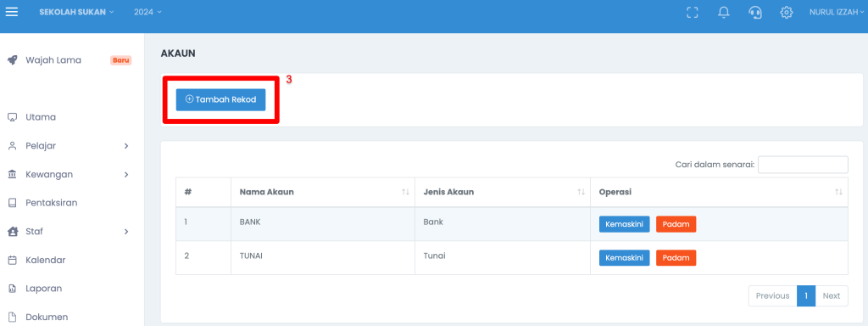Image resolution: width=868 pixels, height=326 pixels.
Task: Click the Kewangan bank icon
Action: tap(12, 175)
